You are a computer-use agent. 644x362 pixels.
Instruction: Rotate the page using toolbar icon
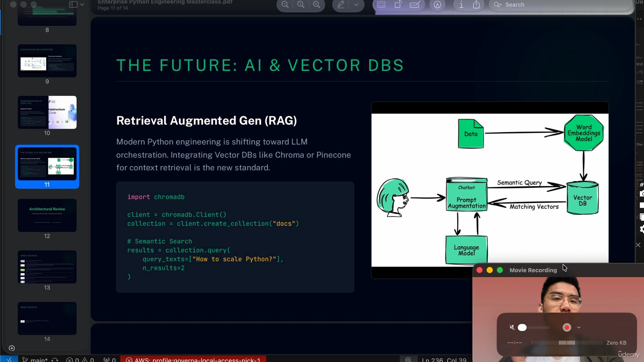tap(398, 5)
